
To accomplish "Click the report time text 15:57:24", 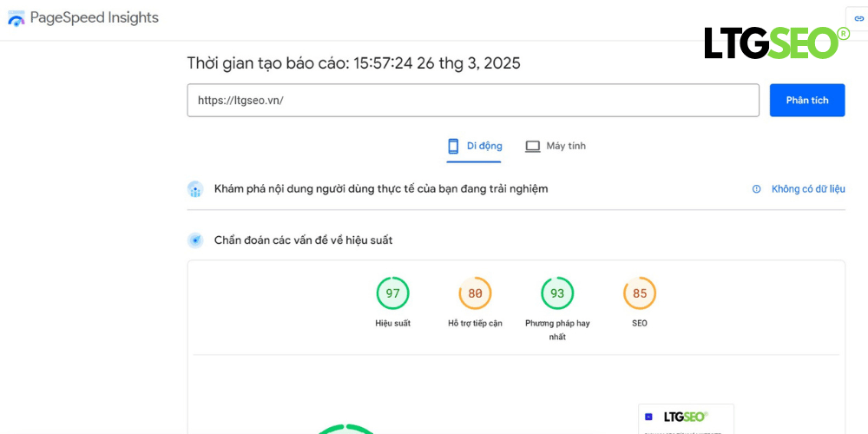I will click(x=384, y=63).
